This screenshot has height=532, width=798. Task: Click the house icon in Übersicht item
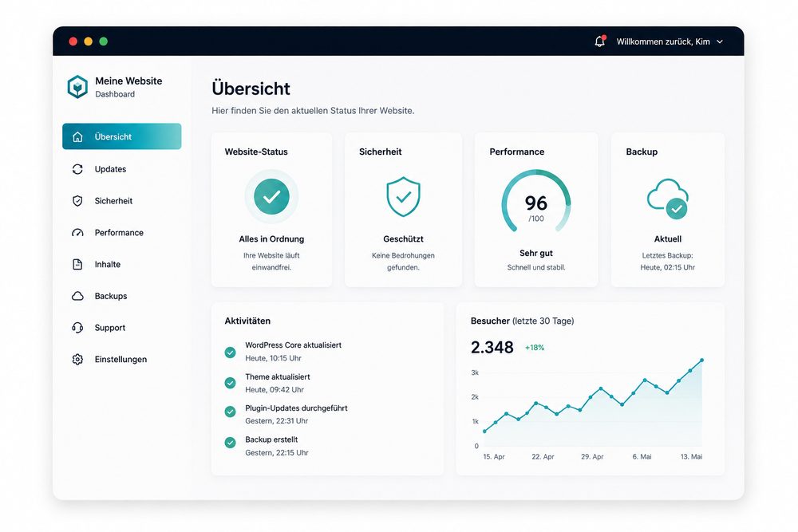77,137
